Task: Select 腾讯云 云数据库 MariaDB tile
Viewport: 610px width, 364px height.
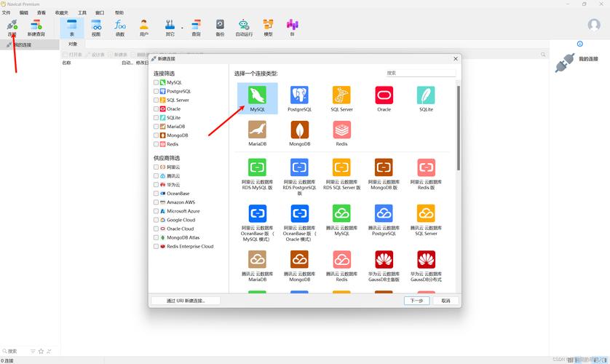Action: (x=258, y=266)
